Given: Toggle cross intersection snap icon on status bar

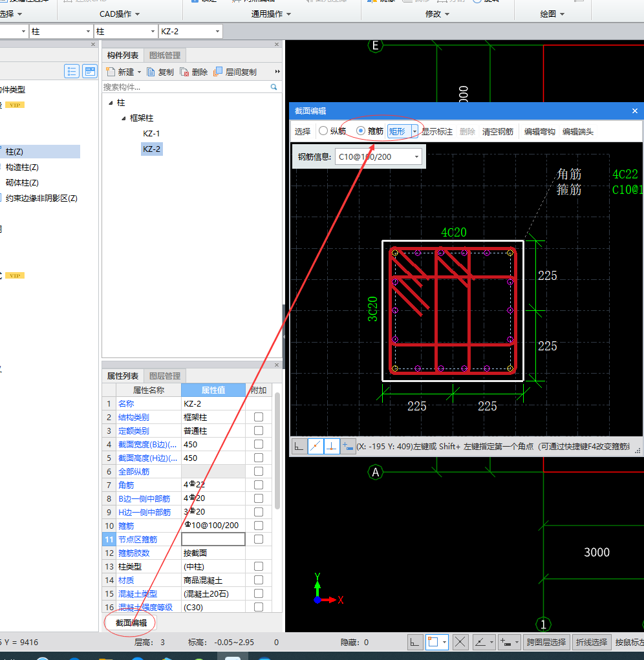Looking at the screenshot, I should coord(460,643).
